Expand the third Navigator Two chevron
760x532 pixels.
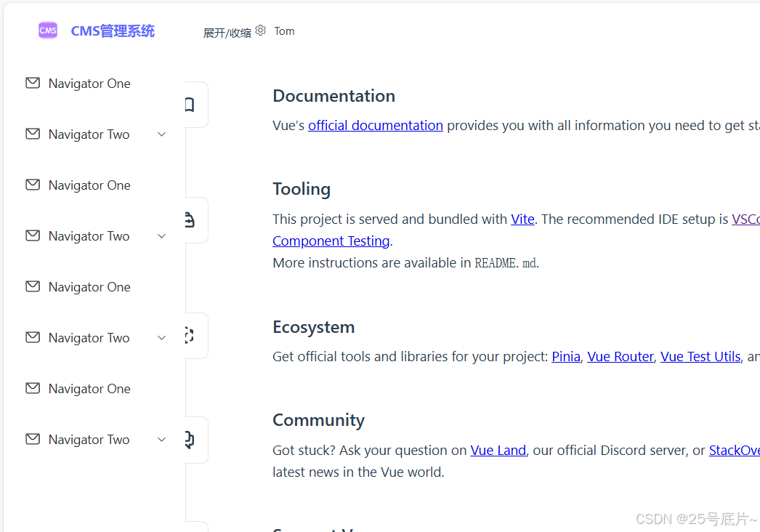coord(162,338)
